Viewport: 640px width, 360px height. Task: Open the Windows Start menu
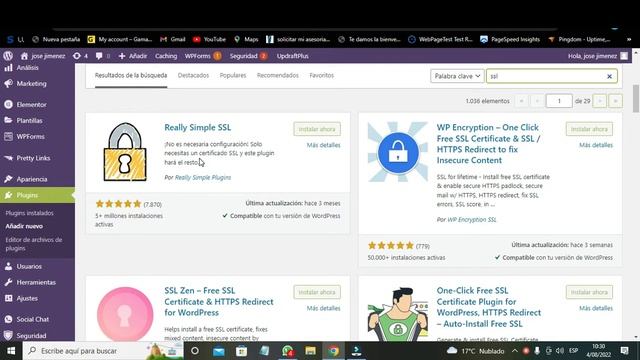[x=11, y=351]
